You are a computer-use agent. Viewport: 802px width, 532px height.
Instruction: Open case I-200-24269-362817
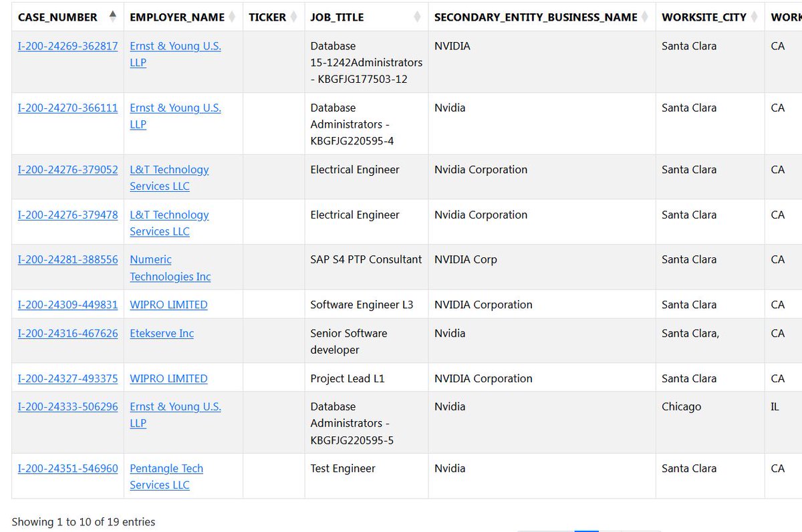point(68,46)
